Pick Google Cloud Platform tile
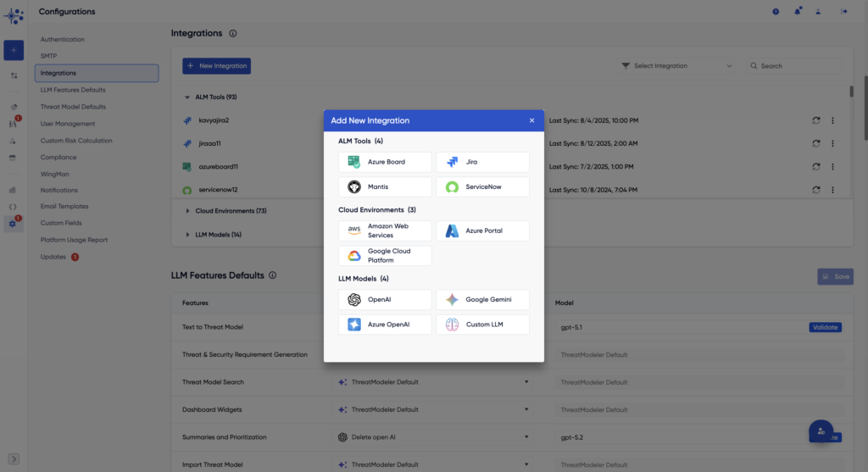Image resolution: width=868 pixels, height=472 pixels. pyautogui.click(x=385, y=256)
